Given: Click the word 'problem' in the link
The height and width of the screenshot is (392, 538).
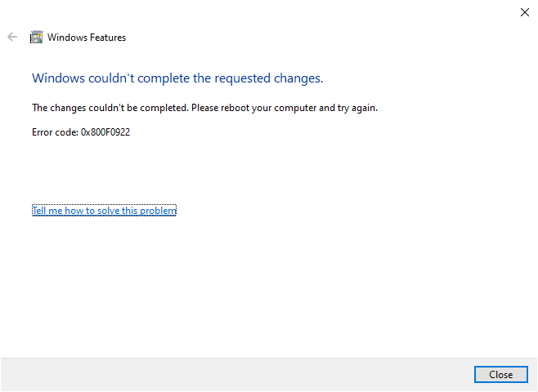Looking at the screenshot, I should point(158,211).
